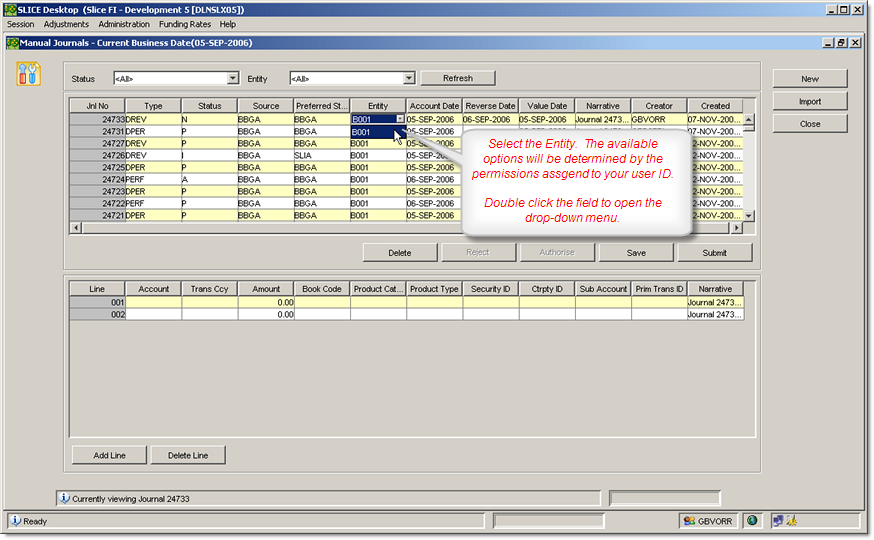Click the Import button

[809, 101]
